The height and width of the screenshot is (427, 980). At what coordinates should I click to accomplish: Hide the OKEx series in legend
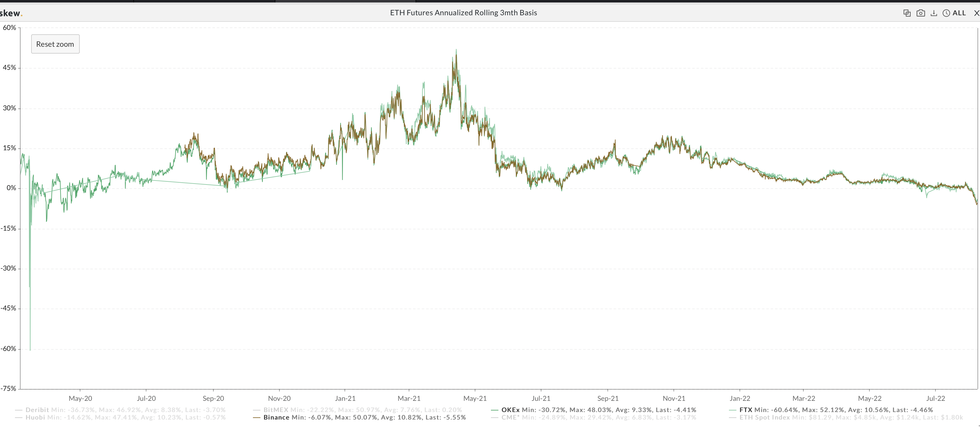pyautogui.click(x=593, y=410)
